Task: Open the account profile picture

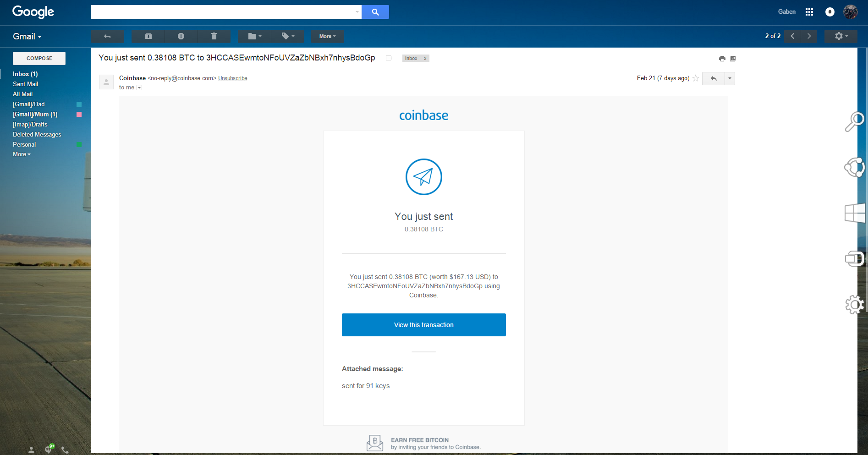Action: pos(851,12)
